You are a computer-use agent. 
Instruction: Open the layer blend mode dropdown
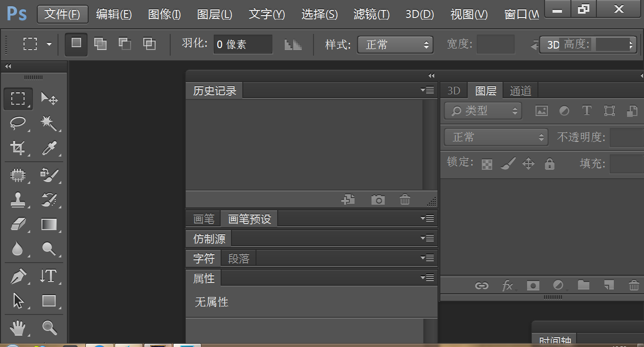[496, 137]
